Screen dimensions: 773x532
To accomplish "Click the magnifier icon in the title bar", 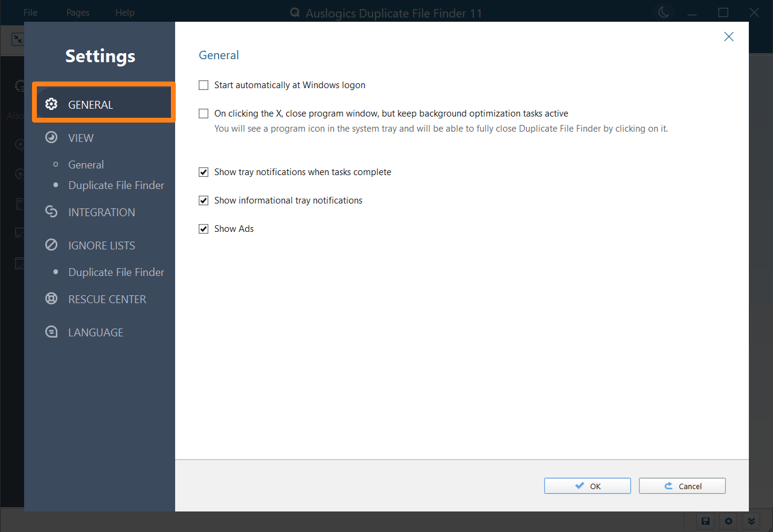I will click(294, 12).
